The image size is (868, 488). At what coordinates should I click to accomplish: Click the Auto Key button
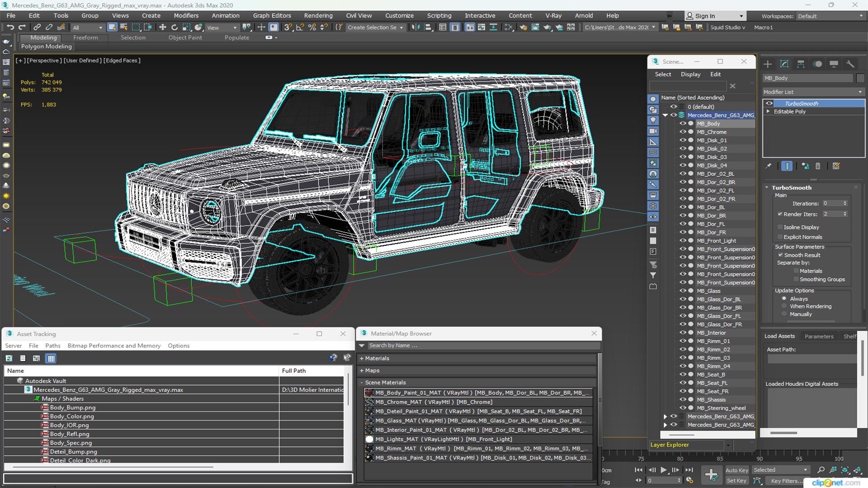pyautogui.click(x=737, y=470)
